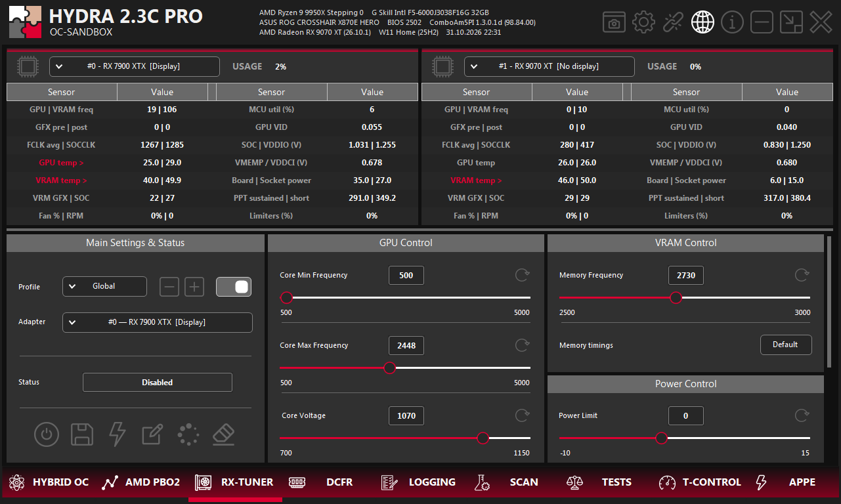Reset Core Voltage with its circular arrow
Viewport: 841px width, 504px height.
coord(522,415)
